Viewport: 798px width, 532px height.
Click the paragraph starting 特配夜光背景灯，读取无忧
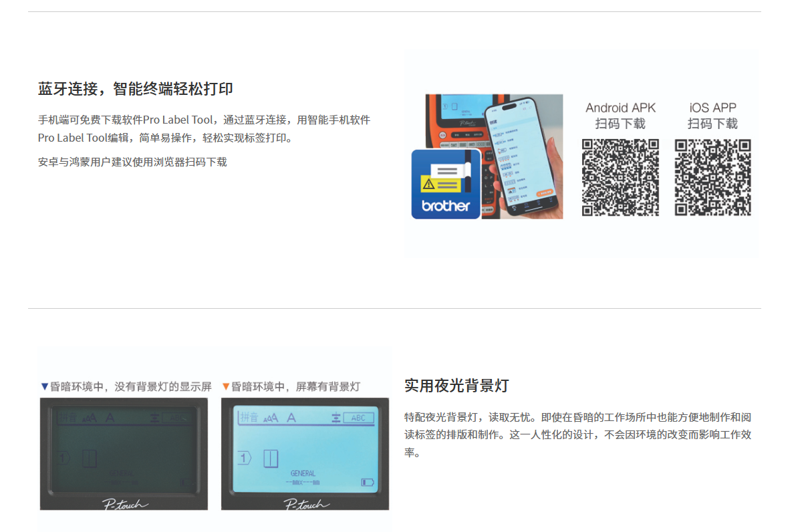coord(578,434)
